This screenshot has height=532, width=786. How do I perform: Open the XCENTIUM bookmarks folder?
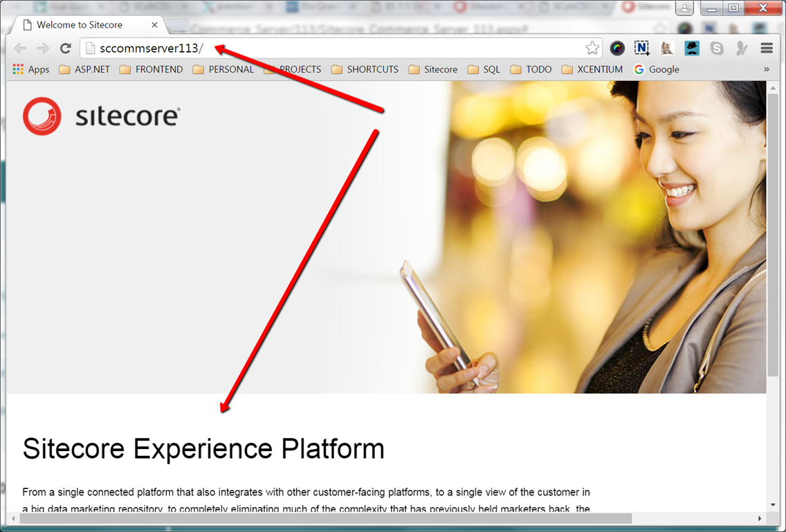pos(592,69)
